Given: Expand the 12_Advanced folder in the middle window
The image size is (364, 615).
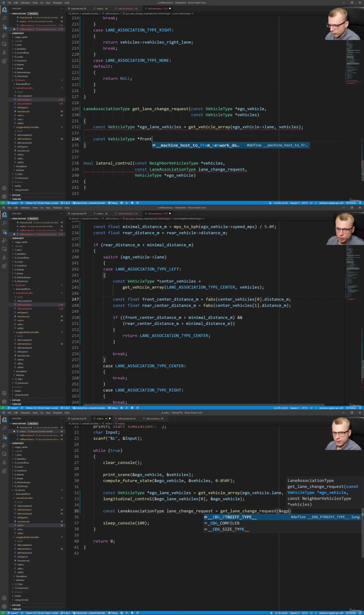Looking at the screenshot, I should click(x=21, y=383).
